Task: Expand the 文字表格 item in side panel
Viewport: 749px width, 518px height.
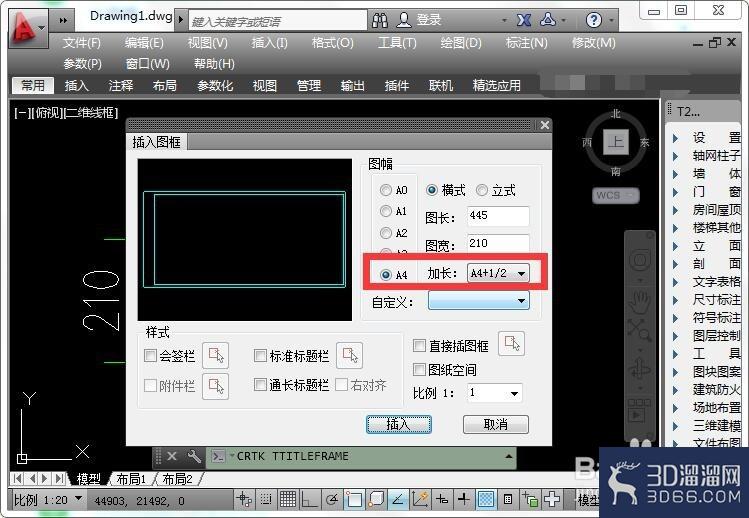Action: click(675, 282)
